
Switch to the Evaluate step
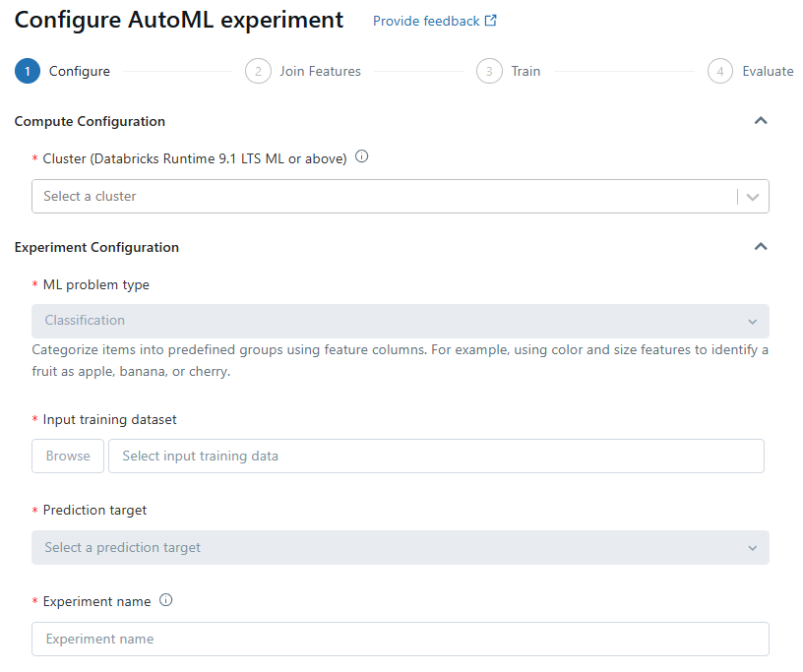(769, 71)
